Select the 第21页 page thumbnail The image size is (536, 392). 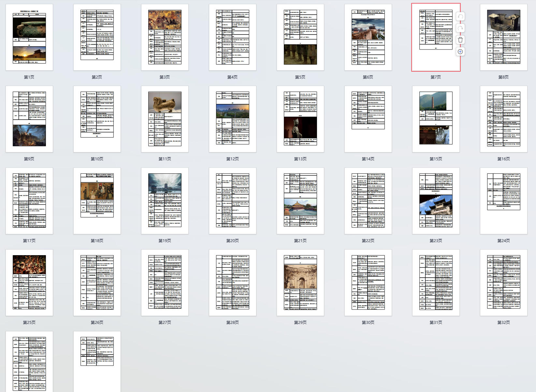coord(300,201)
